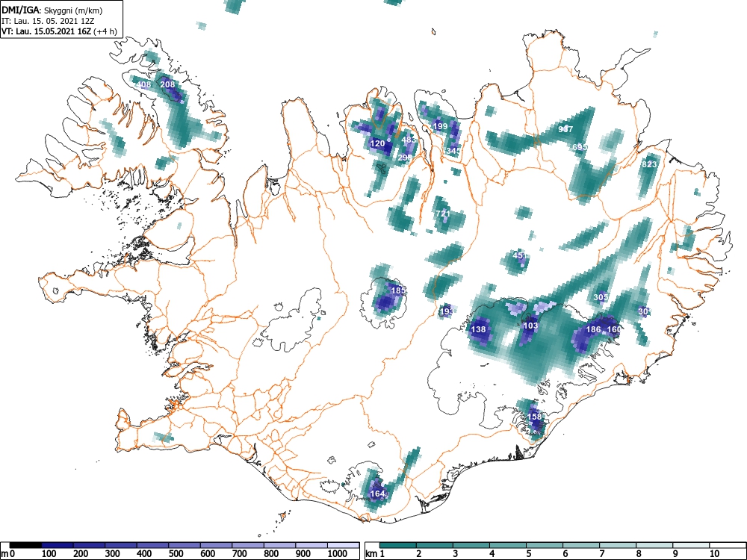
Task: Select the map value 193
Action: tap(447, 311)
